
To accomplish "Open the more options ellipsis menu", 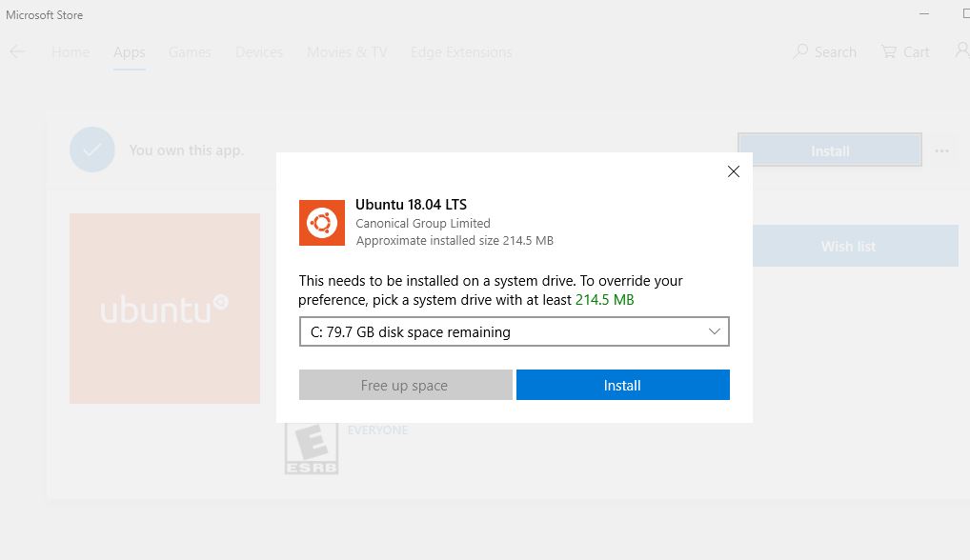I will (x=941, y=150).
